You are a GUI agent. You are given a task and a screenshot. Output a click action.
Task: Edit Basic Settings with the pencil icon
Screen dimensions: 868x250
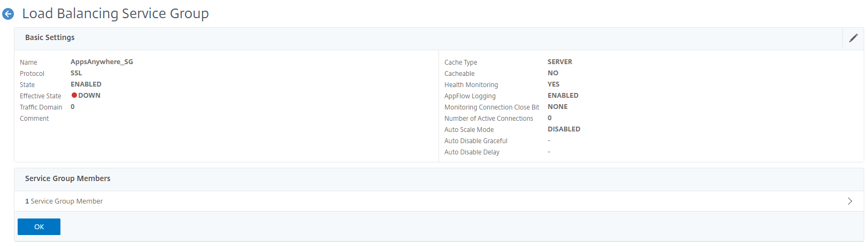pyautogui.click(x=853, y=38)
